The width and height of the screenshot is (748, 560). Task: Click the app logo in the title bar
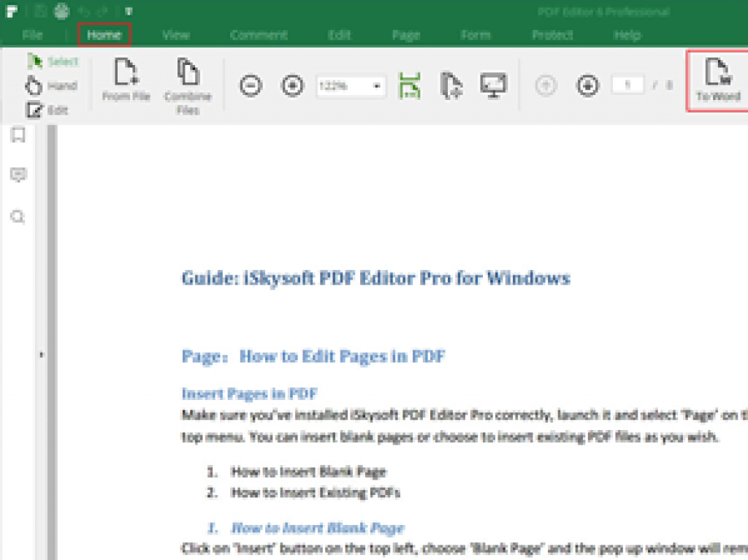coord(12,11)
